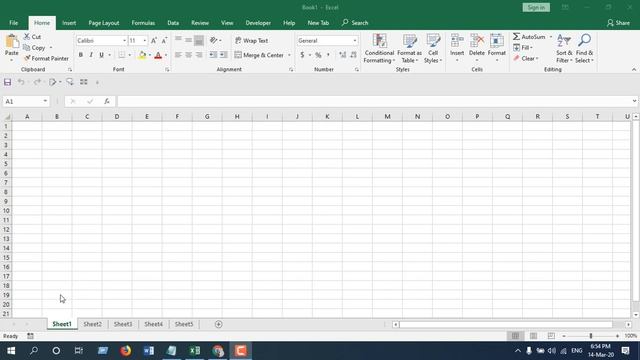The image size is (640, 360).
Task: Add a new sheet with the plus button
Action: coord(218,324)
